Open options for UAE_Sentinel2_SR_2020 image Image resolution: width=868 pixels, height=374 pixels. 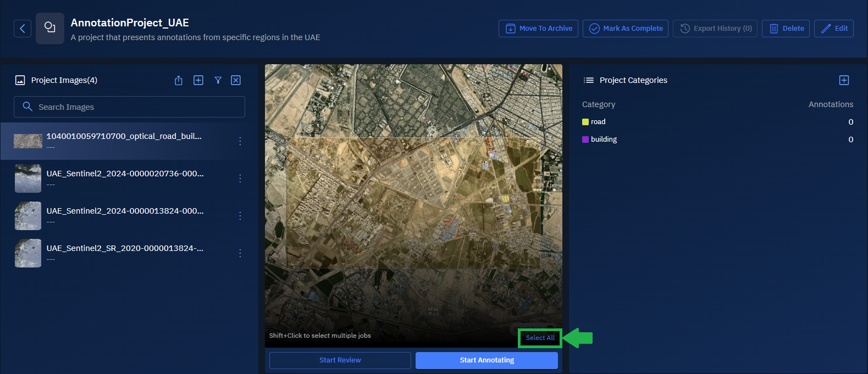(x=240, y=253)
